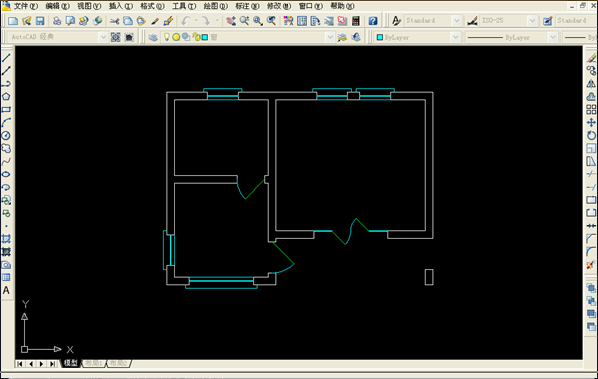
Task: Open the 修改 menu
Action: pos(279,6)
